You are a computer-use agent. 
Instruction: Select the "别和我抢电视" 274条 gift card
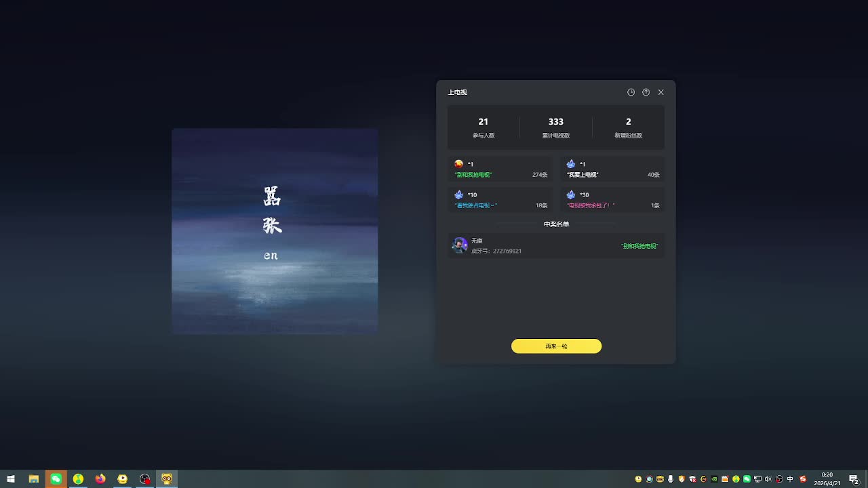(x=500, y=169)
